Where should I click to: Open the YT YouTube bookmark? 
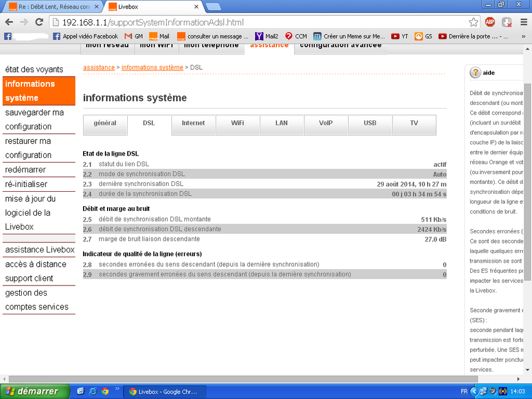pyautogui.click(x=400, y=36)
